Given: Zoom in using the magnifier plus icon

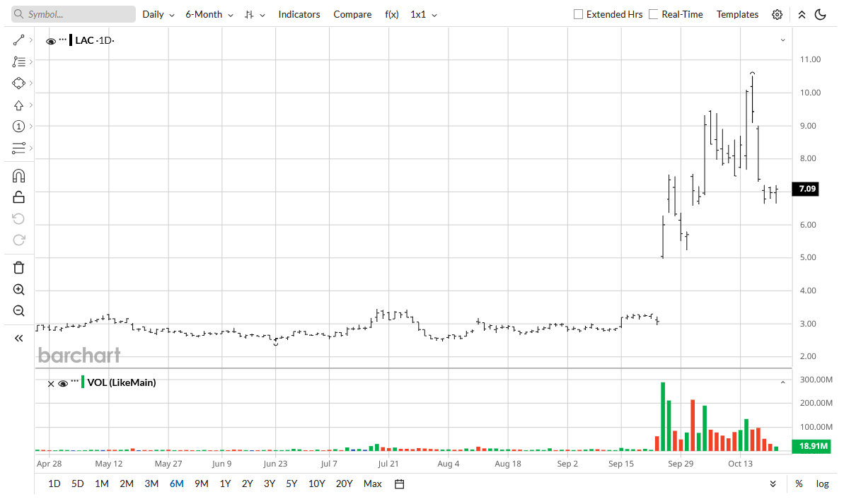Looking at the screenshot, I should coord(18,289).
